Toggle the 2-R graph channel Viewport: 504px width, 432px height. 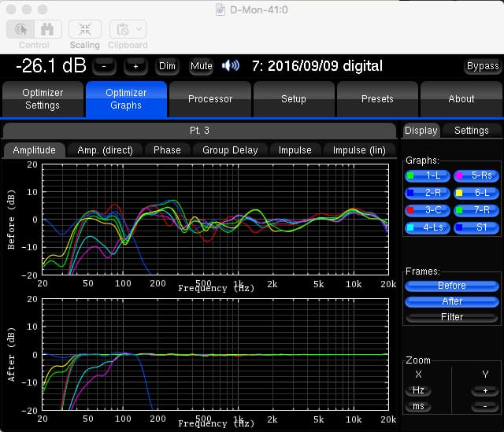pos(428,193)
